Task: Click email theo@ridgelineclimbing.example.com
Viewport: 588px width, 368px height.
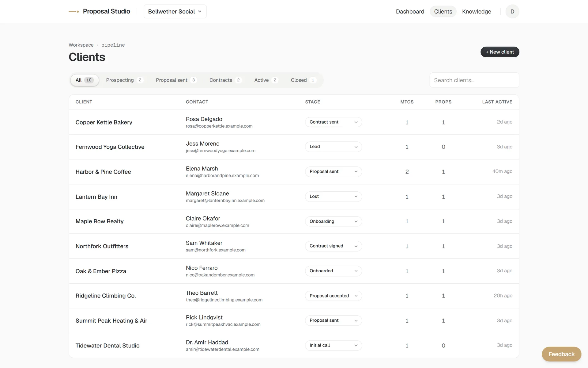Action: [x=224, y=300]
